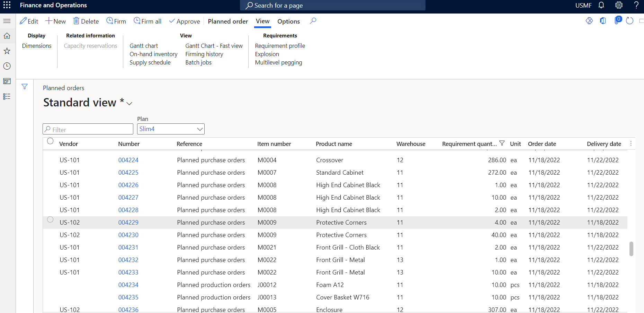The width and height of the screenshot is (644, 313).
Task: Open the filter pane funnel icon
Action: click(25, 87)
